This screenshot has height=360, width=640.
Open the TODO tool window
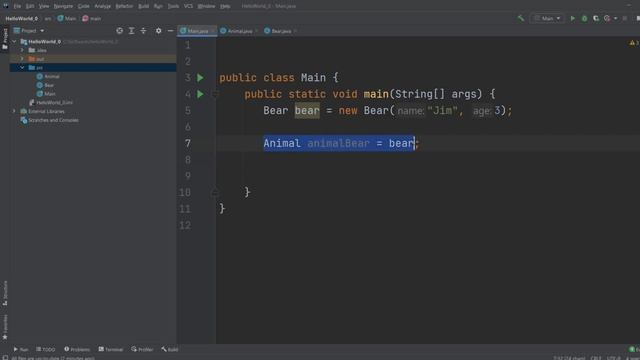point(45,349)
